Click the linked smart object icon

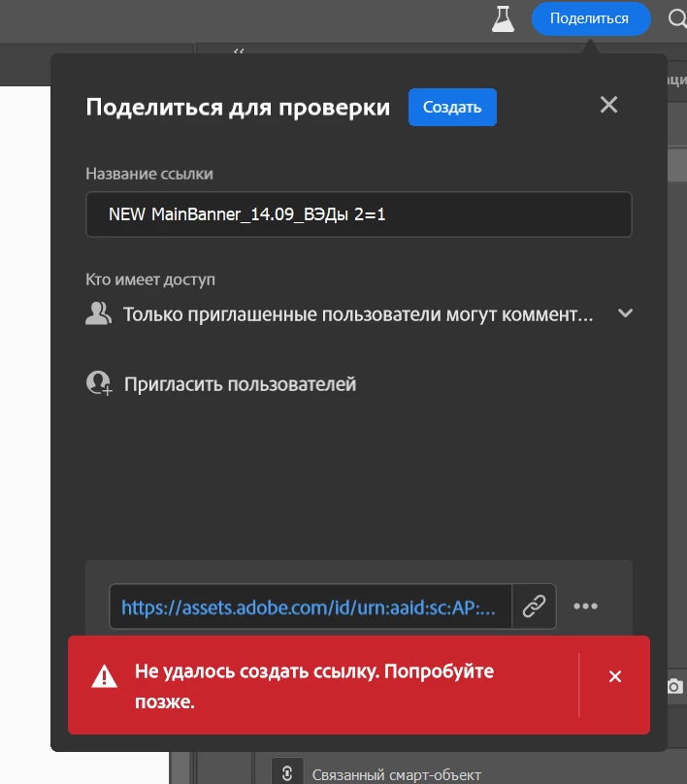click(x=287, y=773)
